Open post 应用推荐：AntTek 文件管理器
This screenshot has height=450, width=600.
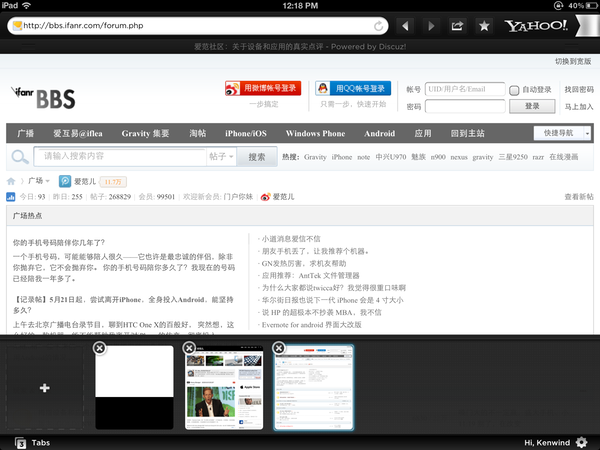(x=310, y=276)
